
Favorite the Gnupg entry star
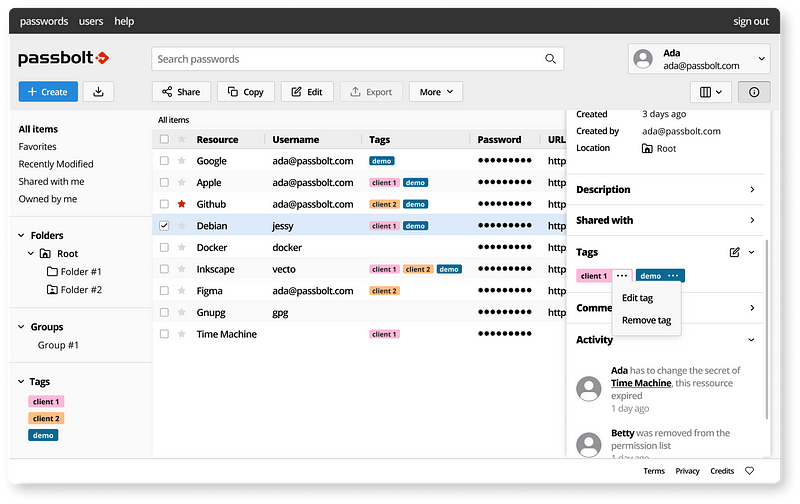[182, 312]
